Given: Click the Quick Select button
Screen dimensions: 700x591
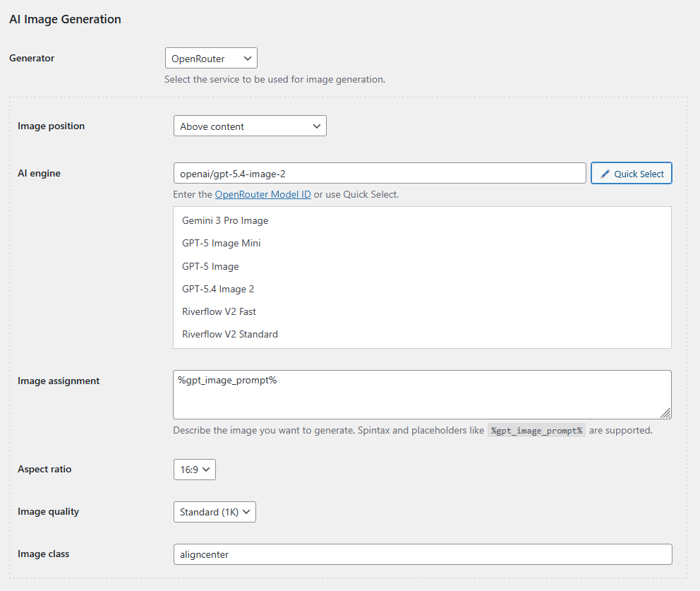Looking at the screenshot, I should [x=632, y=173].
